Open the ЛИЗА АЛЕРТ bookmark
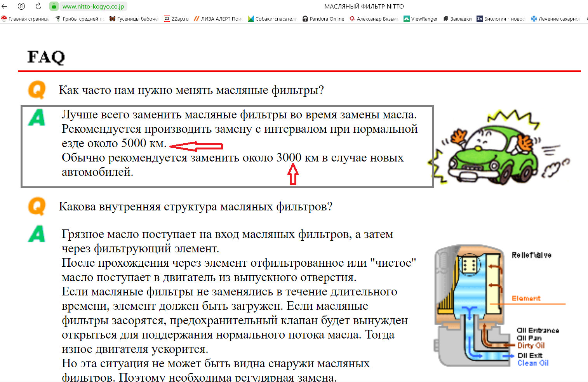The height and width of the screenshot is (382, 588). coord(218,19)
